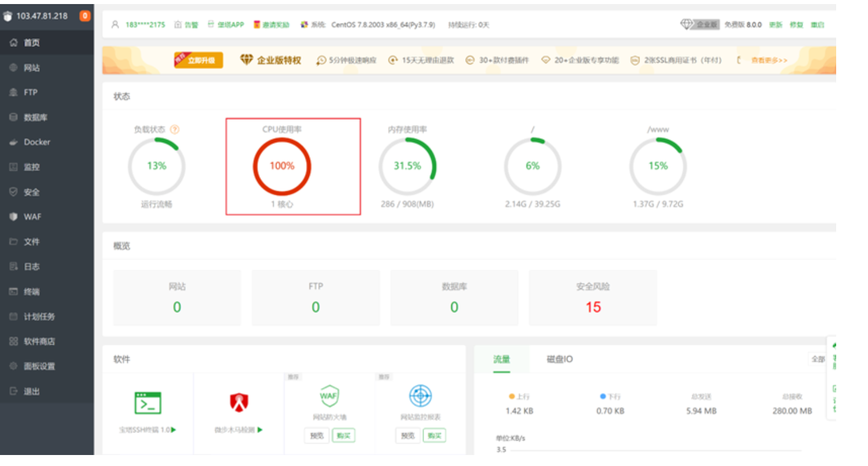Open the 全部 network interface dropdown
The width and height of the screenshot is (868, 466).
tap(817, 359)
